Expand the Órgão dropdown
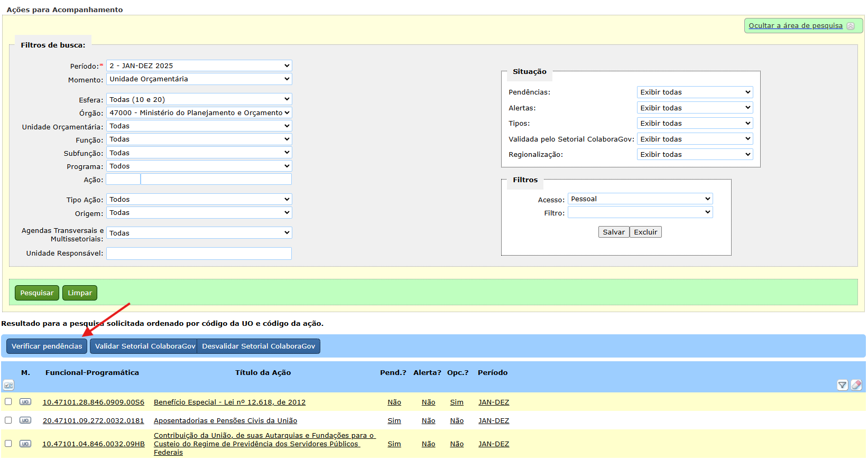Image resolution: width=868 pixels, height=460 pixels. pyautogui.click(x=199, y=112)
